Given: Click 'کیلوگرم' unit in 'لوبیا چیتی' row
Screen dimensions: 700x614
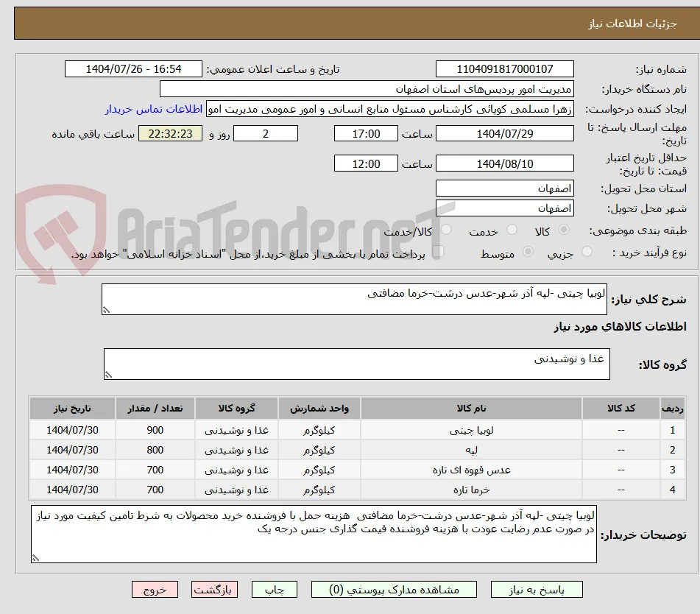Looking at the screenshot, I should 319,430.
